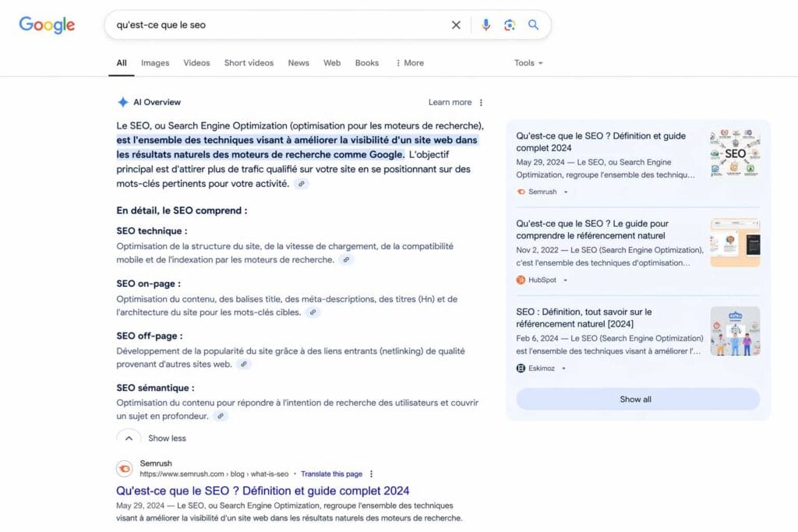
Task: Start voice search with microphone icon
Action: (486, 25)
